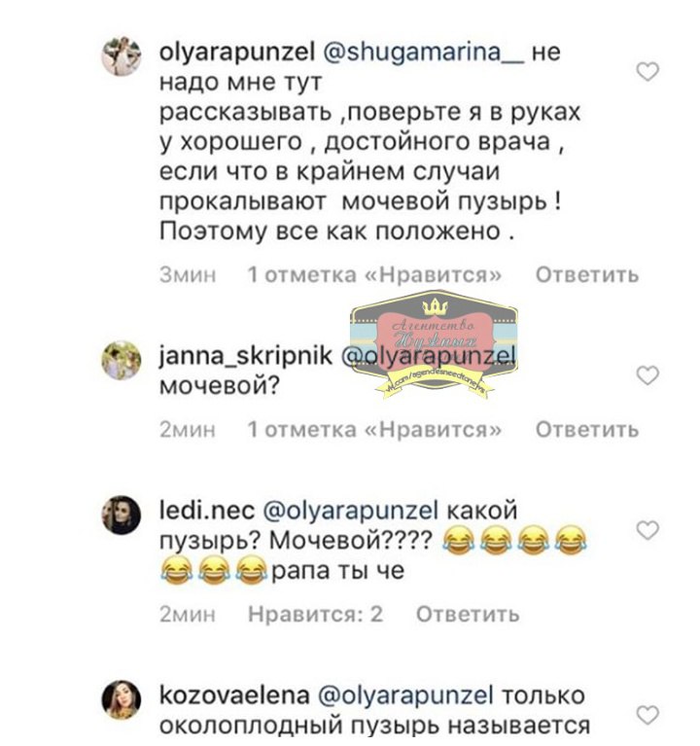Reply to janna_skripnik's comment via Ответить

(x=587, y=429)
